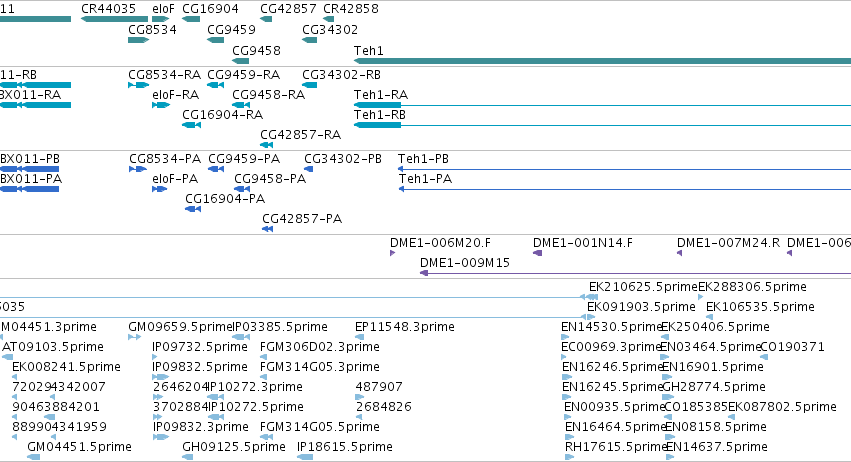Screen dimensions: 851x462
Task: Click the CG16904 gene name
Action: pos(210,9)
